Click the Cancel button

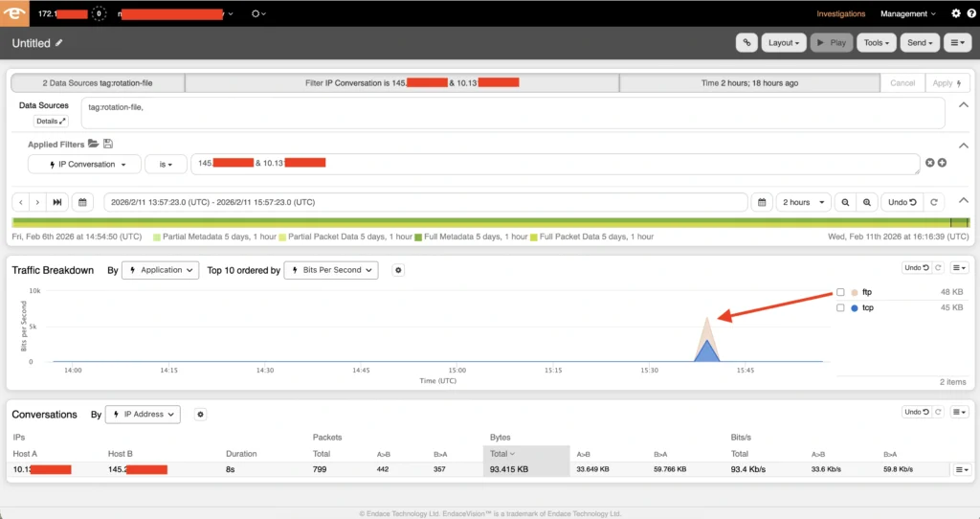tap(902, 82)
